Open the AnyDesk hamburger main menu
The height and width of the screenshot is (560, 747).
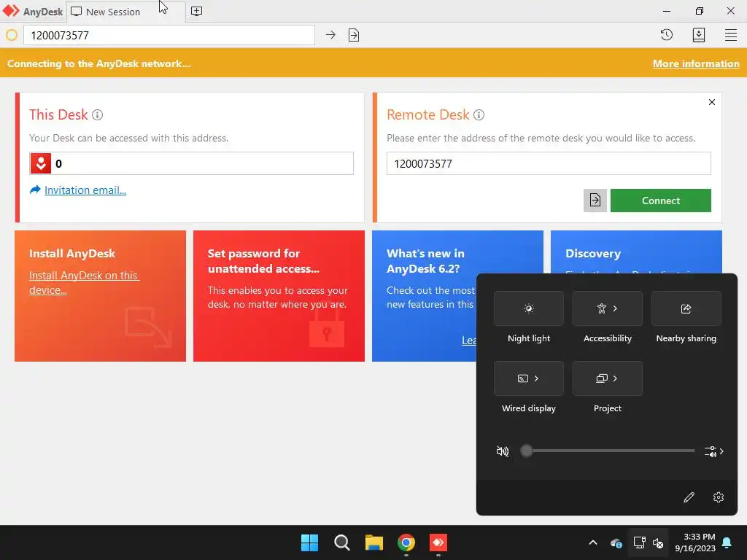(731, 35)
